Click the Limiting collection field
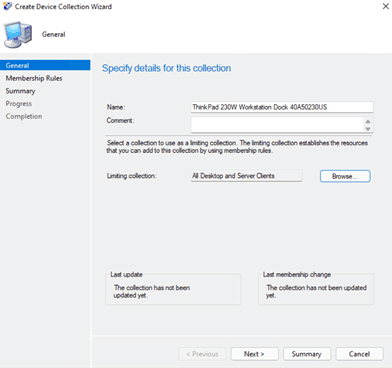 pyautogui.click(x=246, y=176)
